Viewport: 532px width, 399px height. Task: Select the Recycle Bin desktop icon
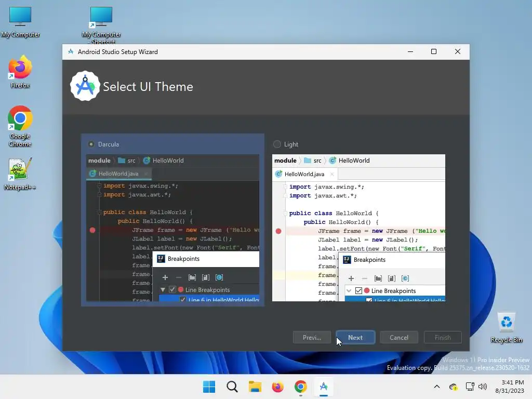click(x=506, y=328)
